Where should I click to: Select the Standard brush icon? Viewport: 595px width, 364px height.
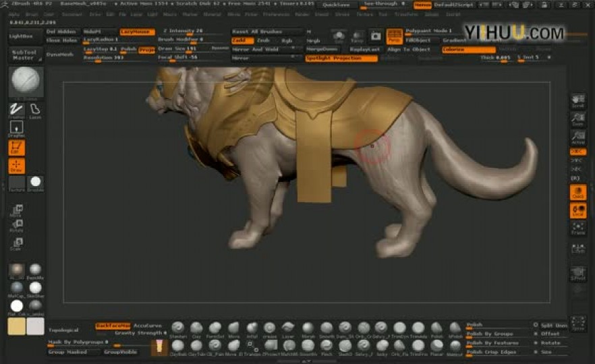(177, 329)
